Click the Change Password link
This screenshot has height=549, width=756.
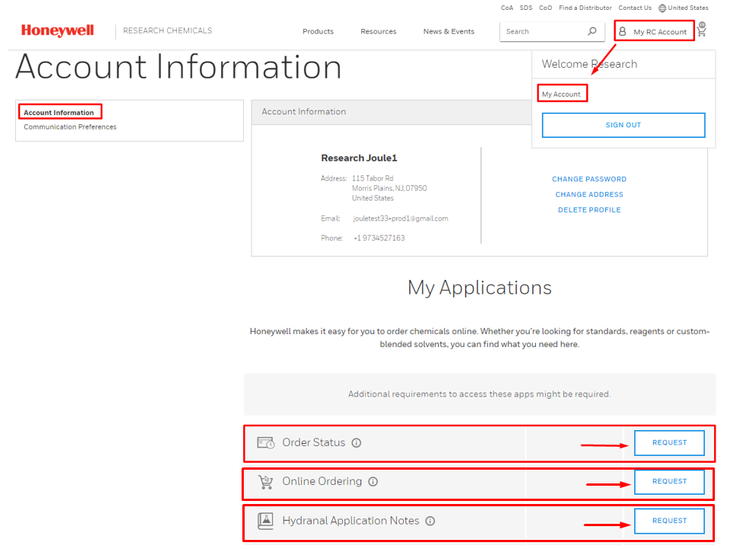[x=589, y=179]
